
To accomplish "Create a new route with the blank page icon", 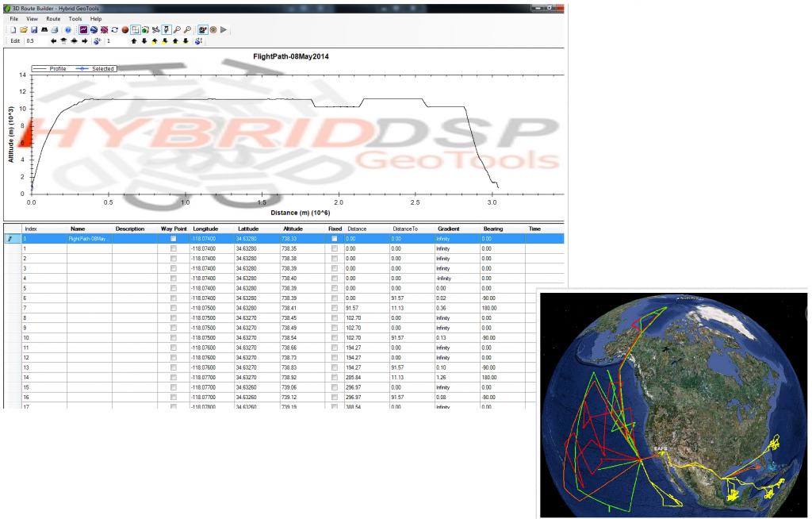I will 13,30.
